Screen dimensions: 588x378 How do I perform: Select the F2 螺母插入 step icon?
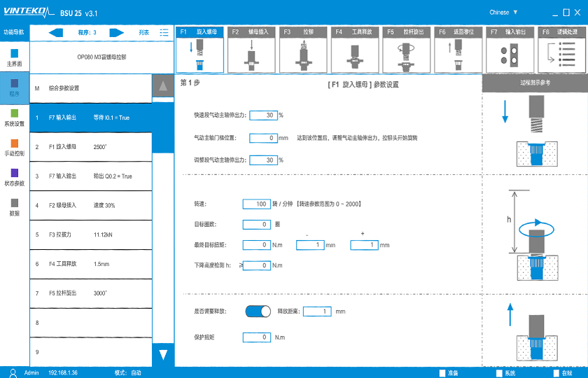[x=250, y=50]
